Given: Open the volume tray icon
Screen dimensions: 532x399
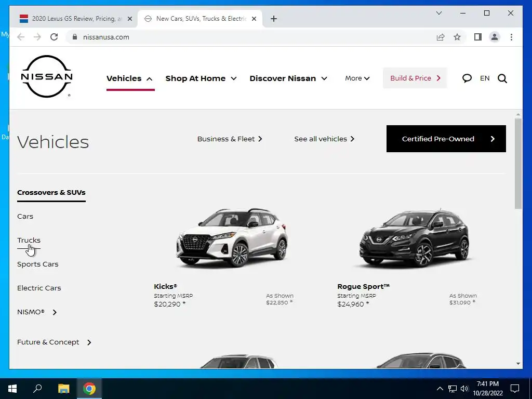Looking at the screenshot, I should [464, 389].
